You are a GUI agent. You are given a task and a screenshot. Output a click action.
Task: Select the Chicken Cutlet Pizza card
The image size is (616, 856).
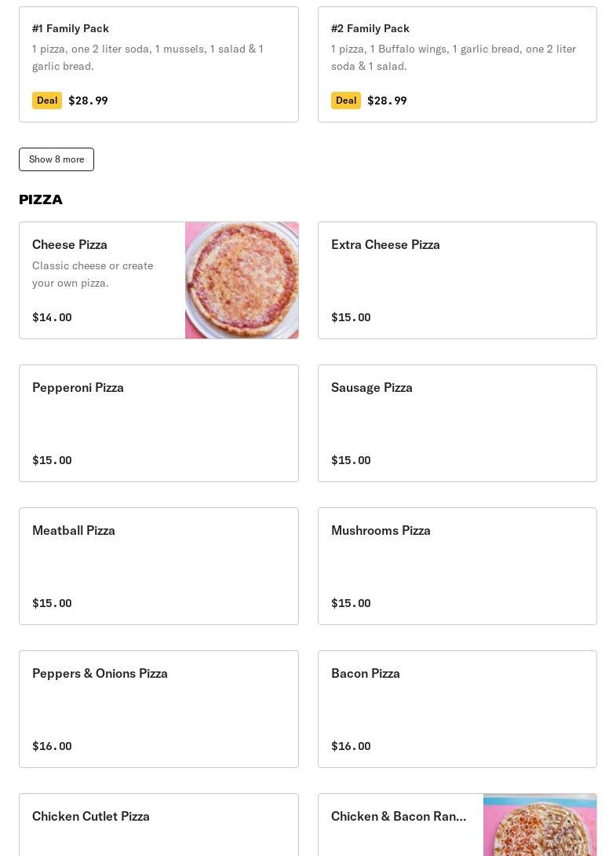(159, 825)
